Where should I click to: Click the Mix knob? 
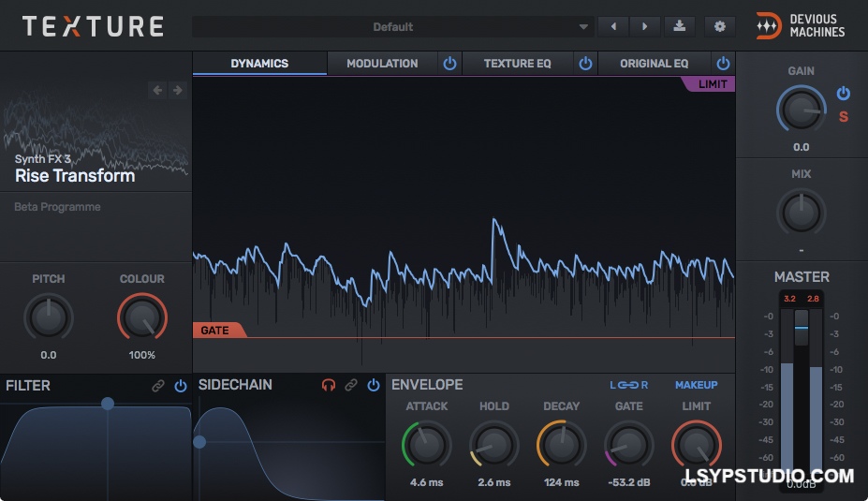(801, 213)
